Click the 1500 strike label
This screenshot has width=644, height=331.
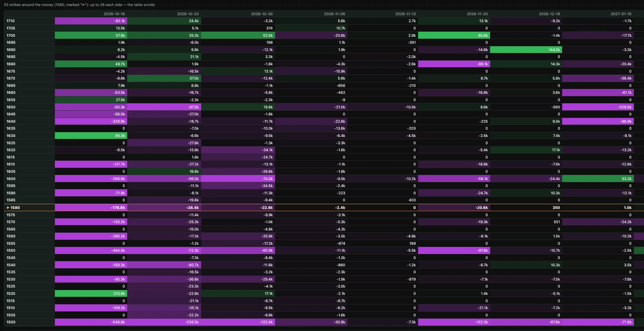30,322
